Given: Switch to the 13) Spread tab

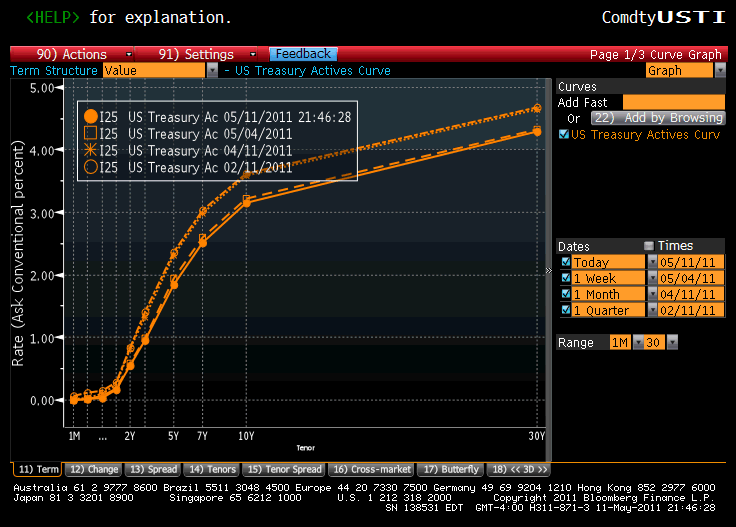Looking at the screenshot, I should point(153,469).
